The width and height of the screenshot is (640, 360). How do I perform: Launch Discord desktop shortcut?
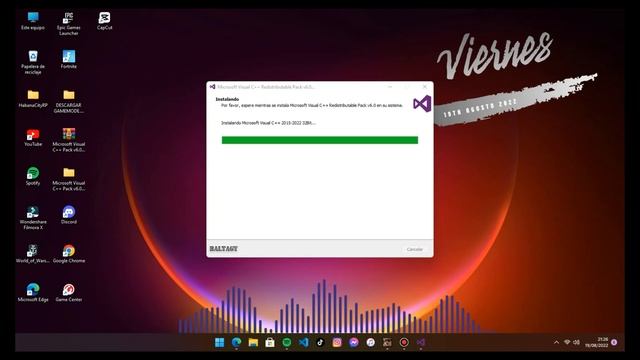pyautogui.click(x=69, y=215)
